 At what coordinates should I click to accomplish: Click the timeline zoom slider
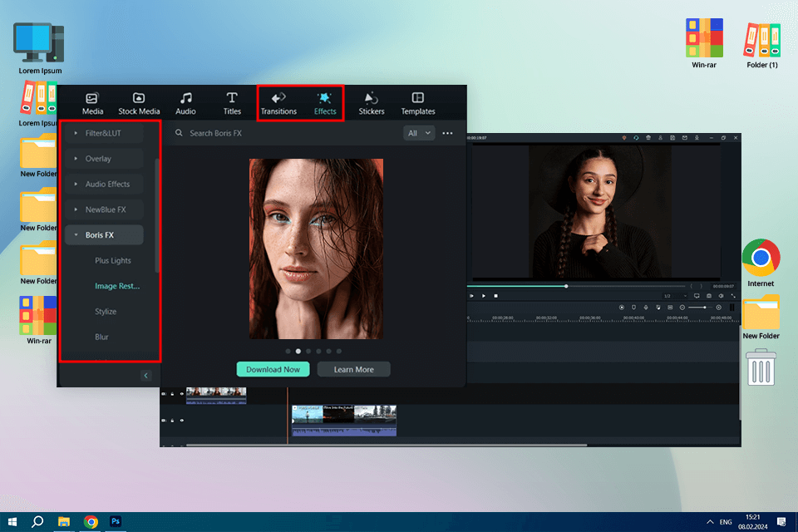coord(701,308)
